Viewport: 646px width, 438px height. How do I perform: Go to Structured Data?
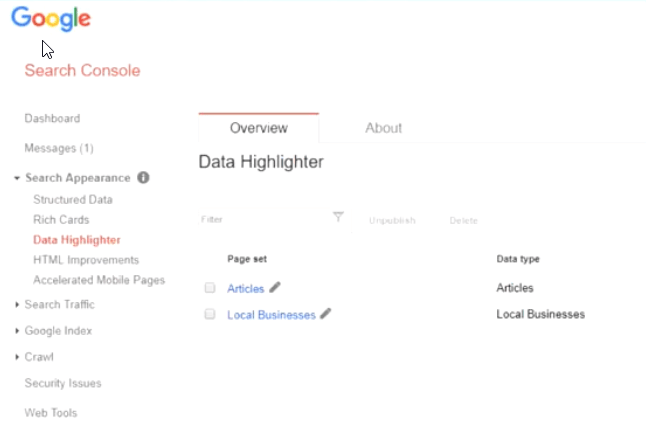[73, 200]
